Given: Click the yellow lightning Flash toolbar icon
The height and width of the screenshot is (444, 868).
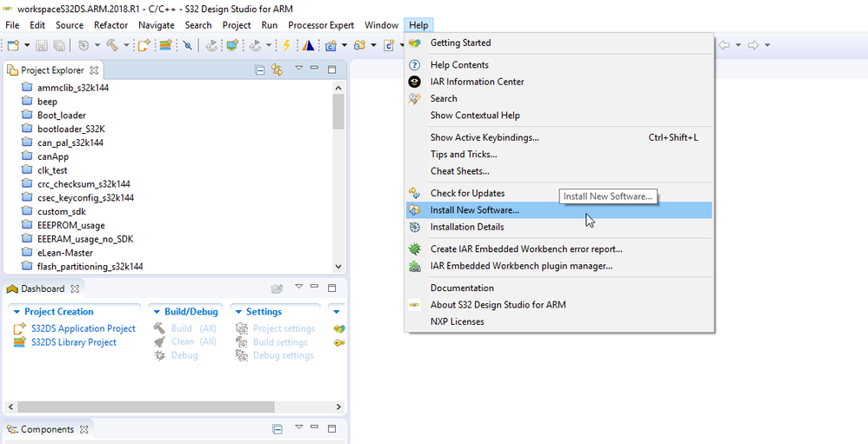Looking at the screenshot, I should (x=286, y=45).
